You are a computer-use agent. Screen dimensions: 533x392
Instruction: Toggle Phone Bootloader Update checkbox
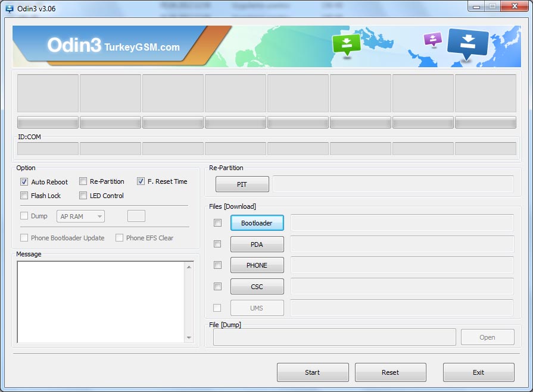point(24,237)
